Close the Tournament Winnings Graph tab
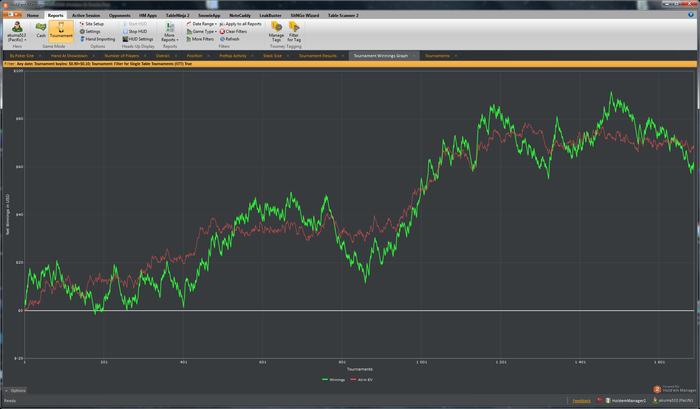The image size is (700, 409). (x=414, y=56)
